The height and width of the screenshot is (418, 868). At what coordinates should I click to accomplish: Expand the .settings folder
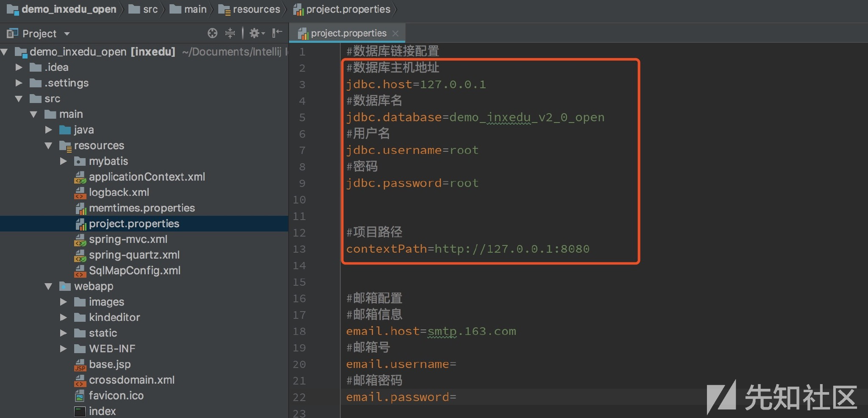tap(19, 83)
